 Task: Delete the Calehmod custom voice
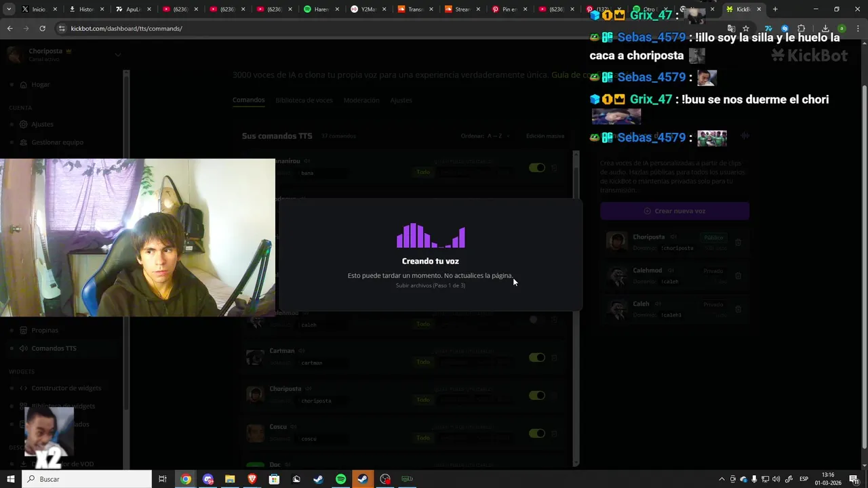(x=738, y=275)
